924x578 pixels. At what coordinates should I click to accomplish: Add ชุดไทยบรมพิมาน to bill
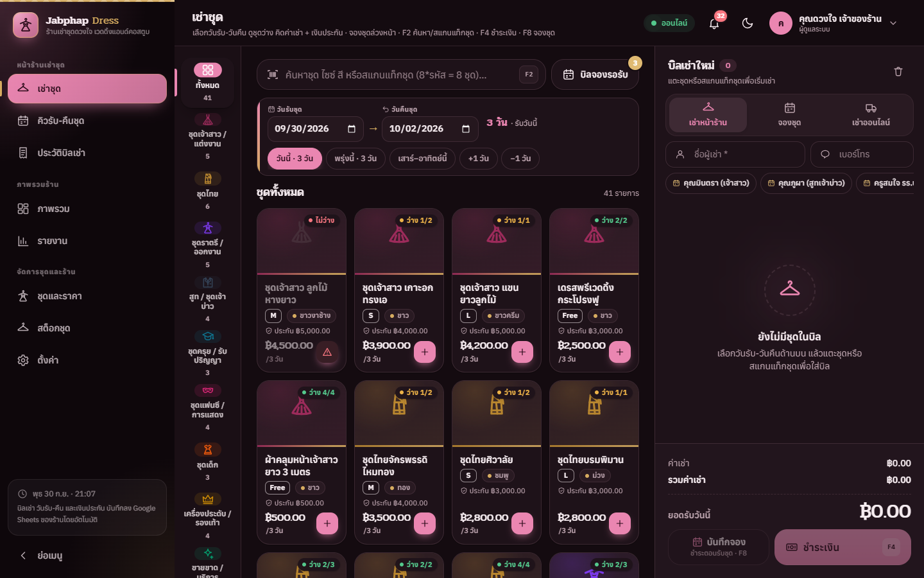click(620, 524)
